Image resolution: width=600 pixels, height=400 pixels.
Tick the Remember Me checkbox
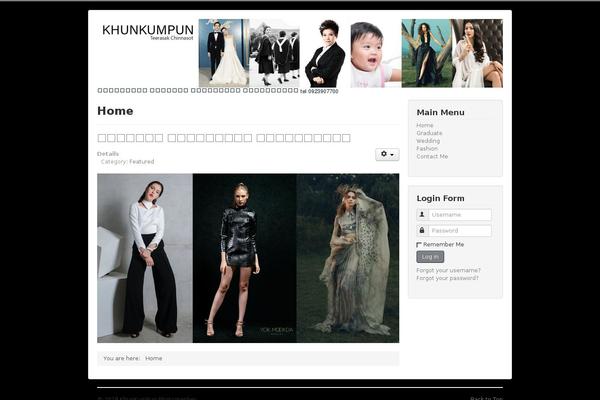[x=419, y=245]
